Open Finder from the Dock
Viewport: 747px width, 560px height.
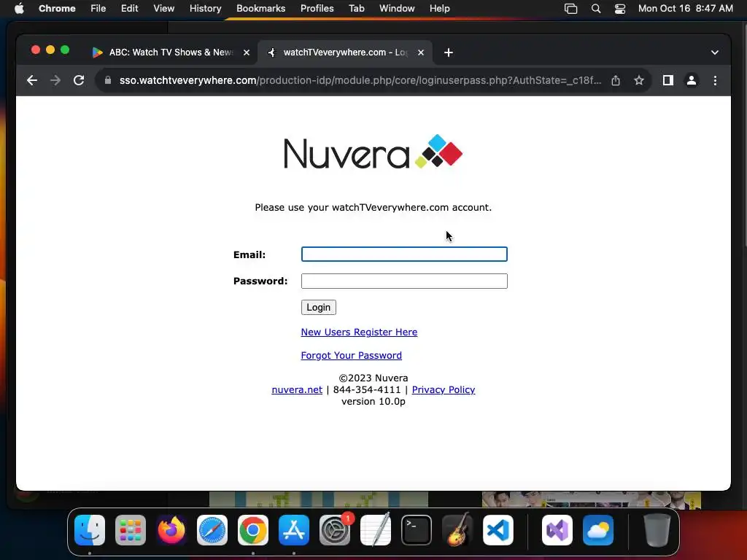(90, 530)
